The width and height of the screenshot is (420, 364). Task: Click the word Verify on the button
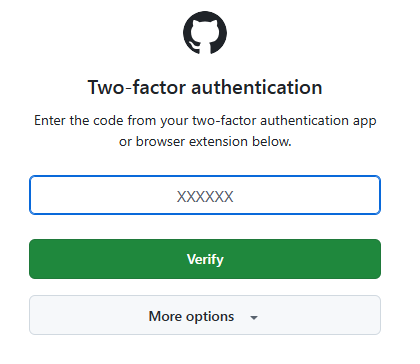[x=205, y=259]
